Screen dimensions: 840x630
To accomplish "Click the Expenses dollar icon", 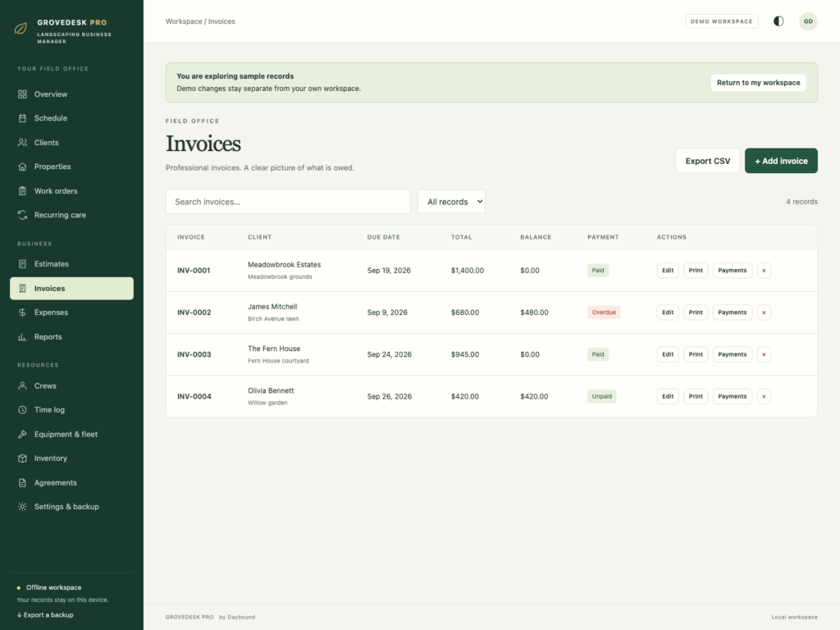I will tap(22, 313).
